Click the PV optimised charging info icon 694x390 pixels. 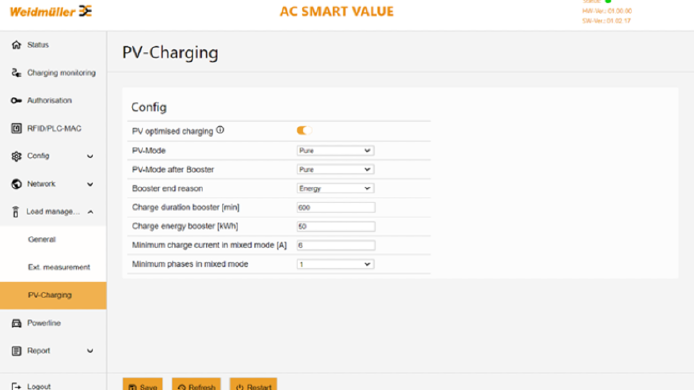pos(220,130)
